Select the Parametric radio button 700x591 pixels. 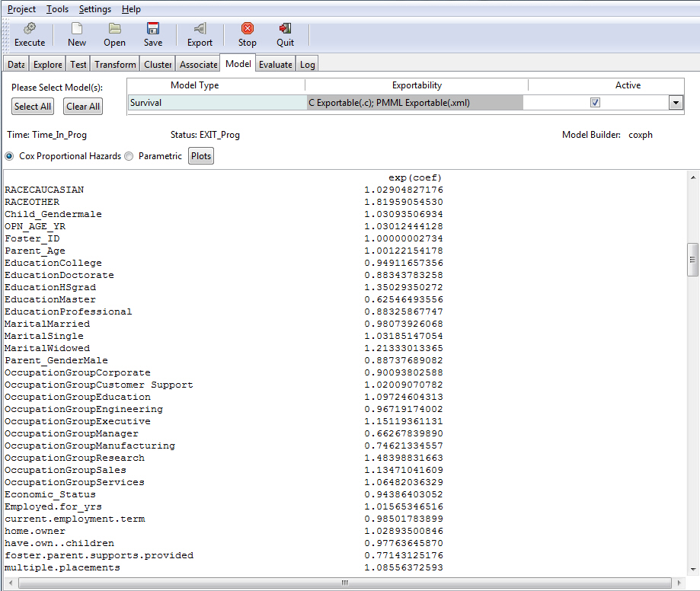click(x=129, y=156)
